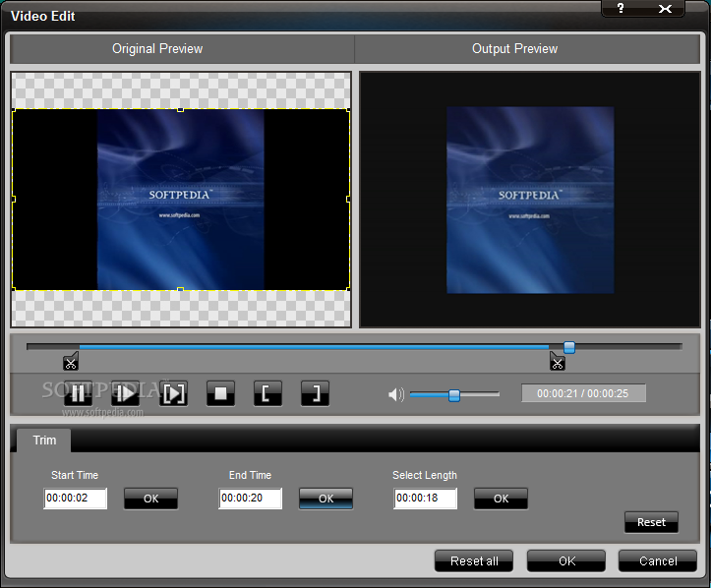
Task: Click the Original Preview header
Action: click(x=157, y=48)
